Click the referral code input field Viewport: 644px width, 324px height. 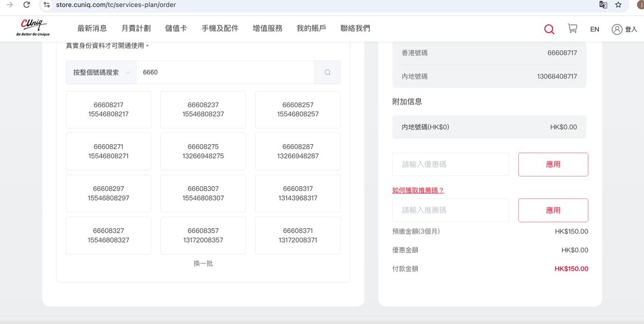450,210
